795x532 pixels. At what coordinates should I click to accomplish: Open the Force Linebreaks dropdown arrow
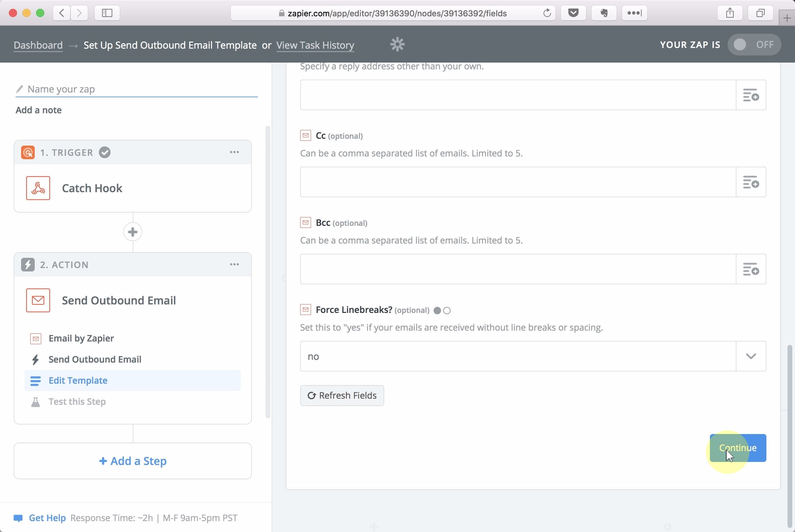point(751,356)
